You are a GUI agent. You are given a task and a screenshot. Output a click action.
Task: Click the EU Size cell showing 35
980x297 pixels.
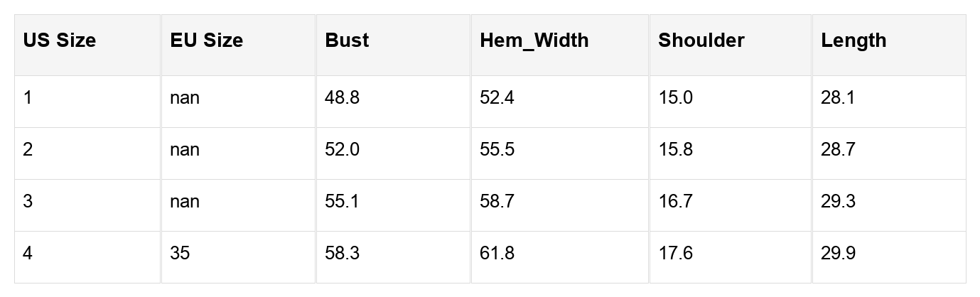coord(180,253)
